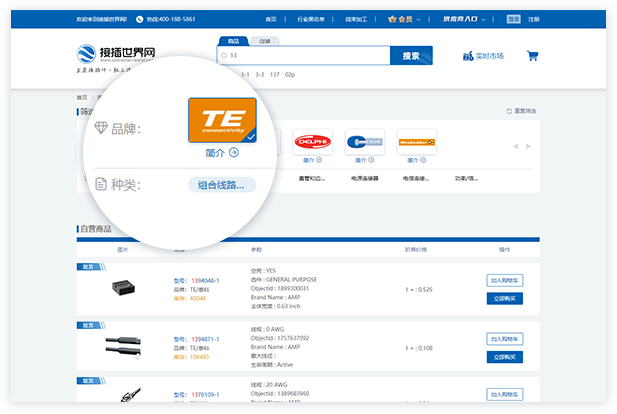Click the 操作 column header
617x414 pixels.
click(505, 250)
